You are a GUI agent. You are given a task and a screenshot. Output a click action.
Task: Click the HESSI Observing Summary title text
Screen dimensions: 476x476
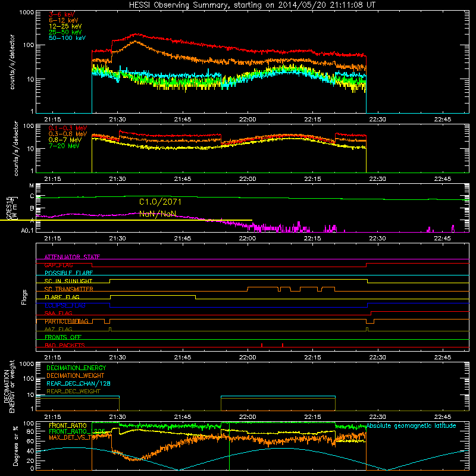[252, 5]
